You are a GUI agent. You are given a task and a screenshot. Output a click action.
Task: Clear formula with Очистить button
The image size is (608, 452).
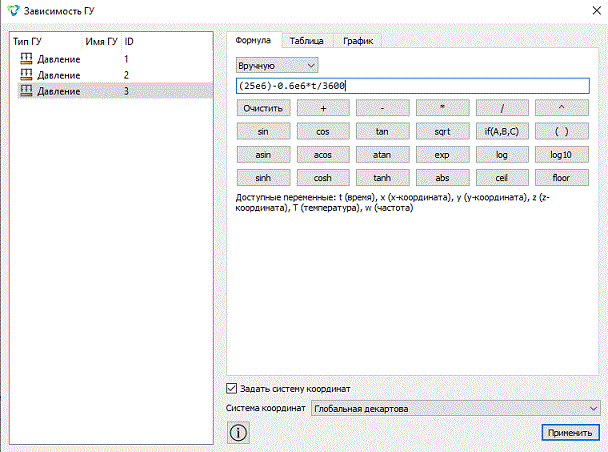pyautogui.click(x=263, y=108)
